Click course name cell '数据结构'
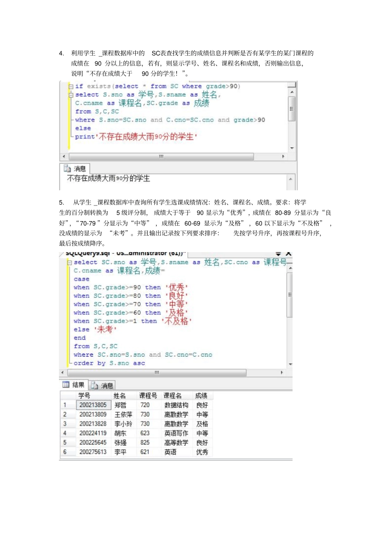 coord(176,405)
